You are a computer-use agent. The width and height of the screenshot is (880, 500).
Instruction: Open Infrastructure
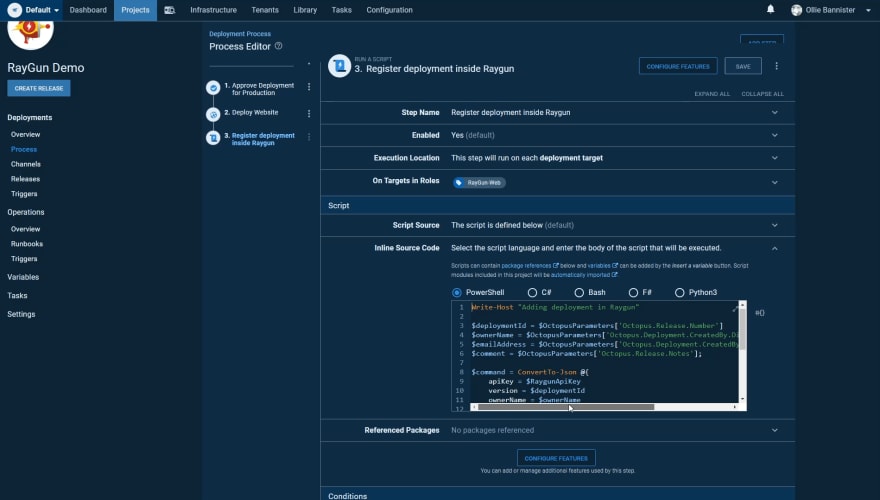[x=213, y=10]
